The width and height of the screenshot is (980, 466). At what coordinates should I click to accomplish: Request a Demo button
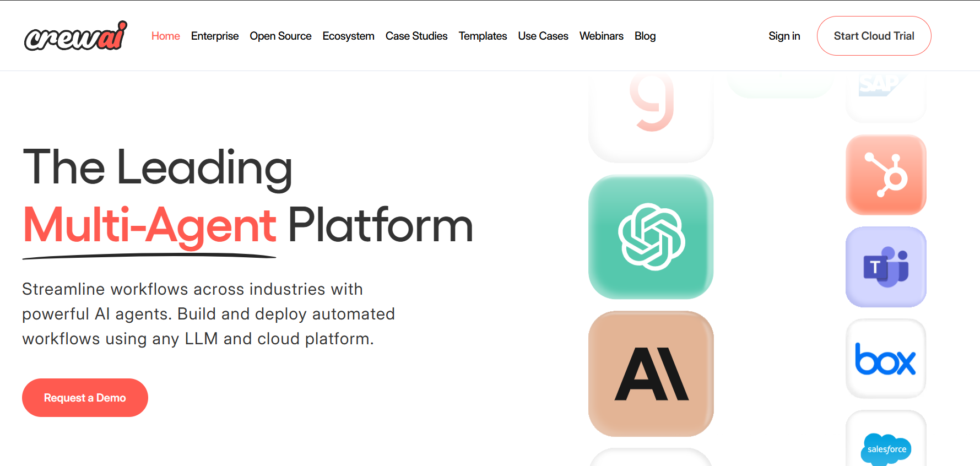(x=85, y=398)
